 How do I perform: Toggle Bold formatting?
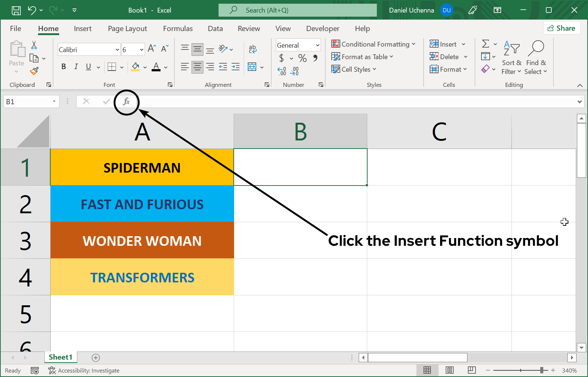(x=64, y=67)
